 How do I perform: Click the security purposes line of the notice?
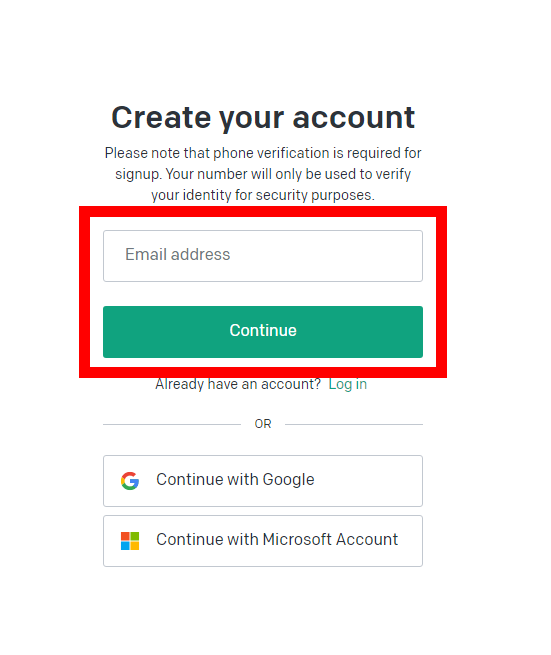(263, 195)
